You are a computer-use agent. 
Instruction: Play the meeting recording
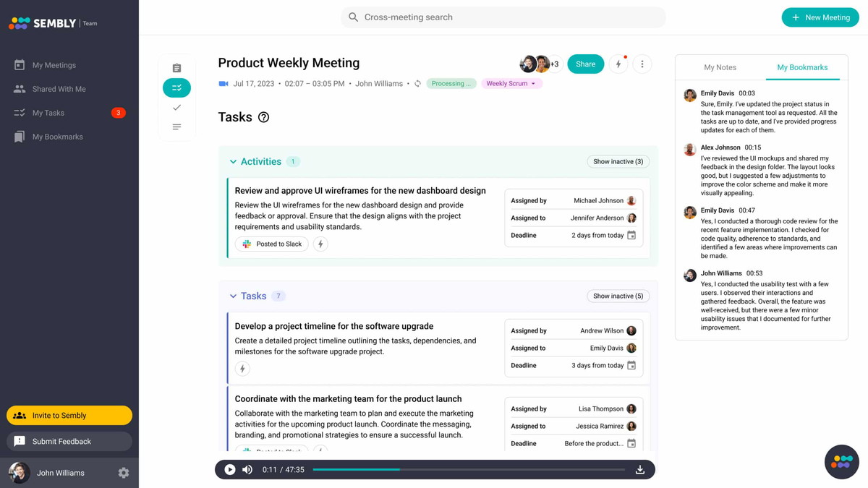[x=230, y=470]
